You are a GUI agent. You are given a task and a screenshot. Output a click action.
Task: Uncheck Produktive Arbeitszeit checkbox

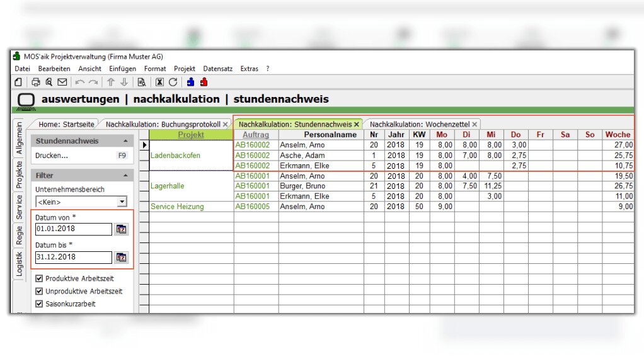tap(39, 278)
